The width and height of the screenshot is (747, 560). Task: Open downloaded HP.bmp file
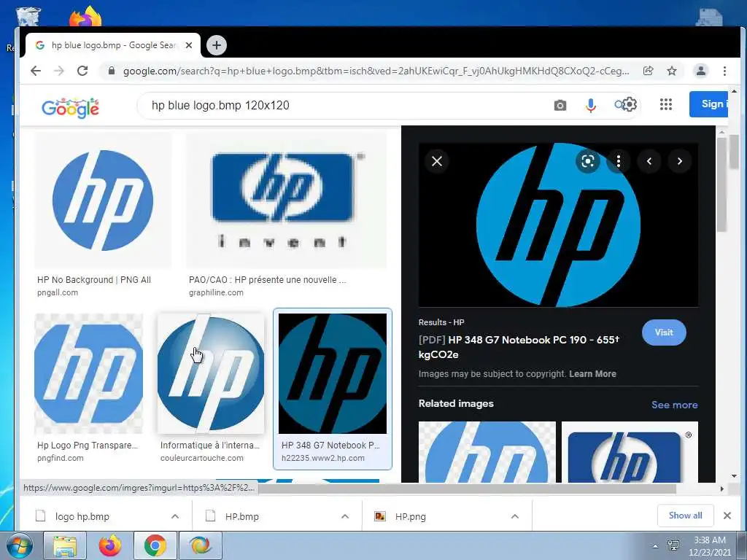(242, 516)
